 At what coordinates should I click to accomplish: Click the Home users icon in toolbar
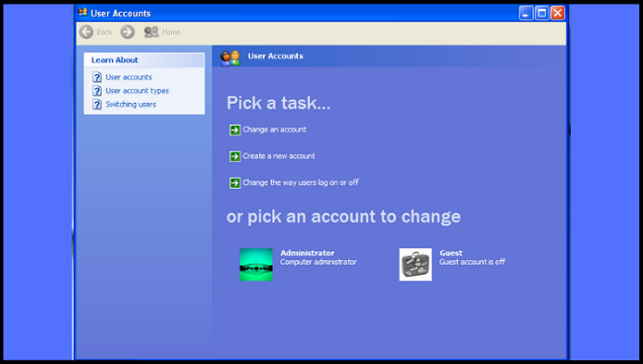pyautogui.click(x=151, y=32)
